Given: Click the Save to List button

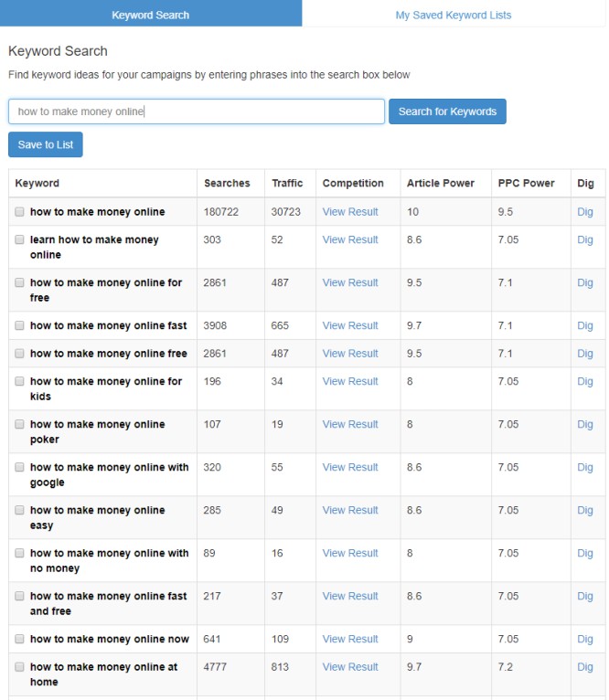Looking at the screenshot, I should [46, 144].
